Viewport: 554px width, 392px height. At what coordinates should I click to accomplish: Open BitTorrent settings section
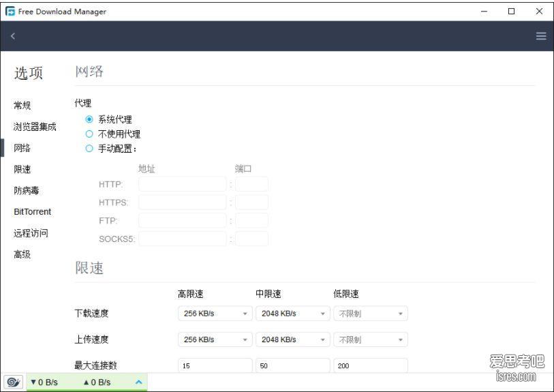pyautogui.click(x=33, y=212)
